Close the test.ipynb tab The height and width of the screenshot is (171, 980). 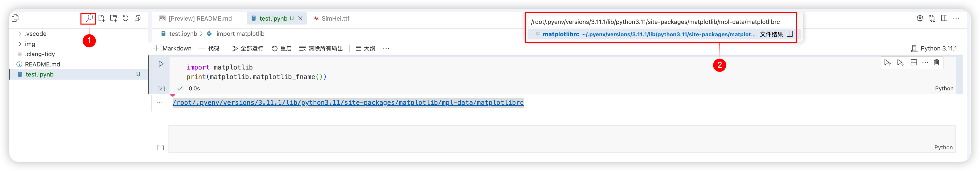[300, 18]
